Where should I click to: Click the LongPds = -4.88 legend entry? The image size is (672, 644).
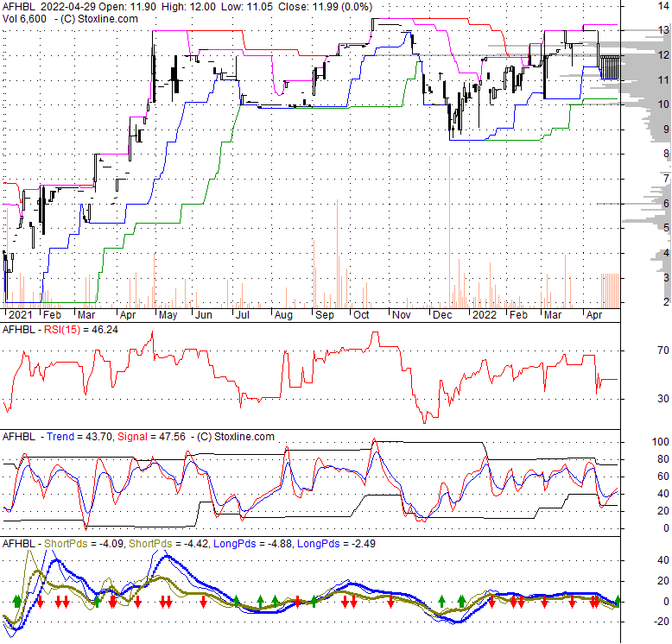coord(253,544)
